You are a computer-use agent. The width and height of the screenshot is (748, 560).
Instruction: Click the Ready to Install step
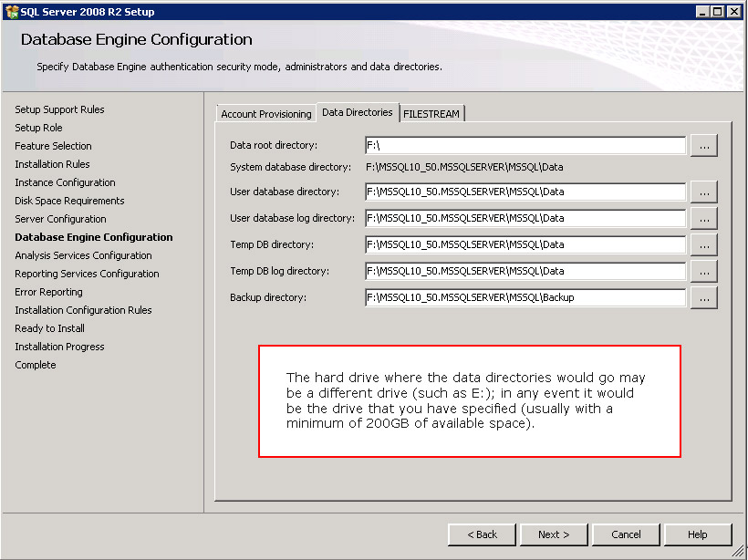click(49, 328)
